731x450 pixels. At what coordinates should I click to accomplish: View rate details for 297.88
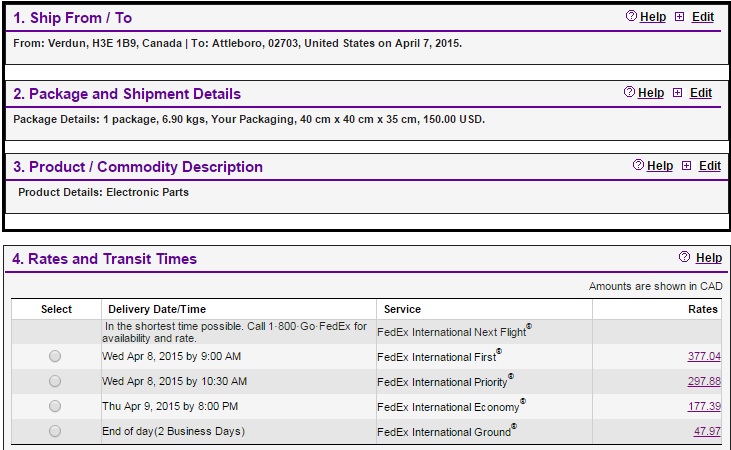pos(704,381)
